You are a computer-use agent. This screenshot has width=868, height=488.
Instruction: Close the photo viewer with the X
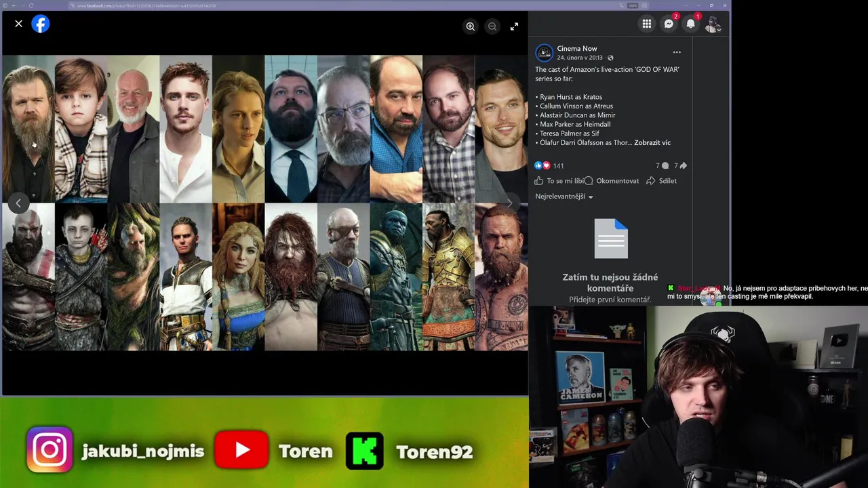(x=18, y=24)
